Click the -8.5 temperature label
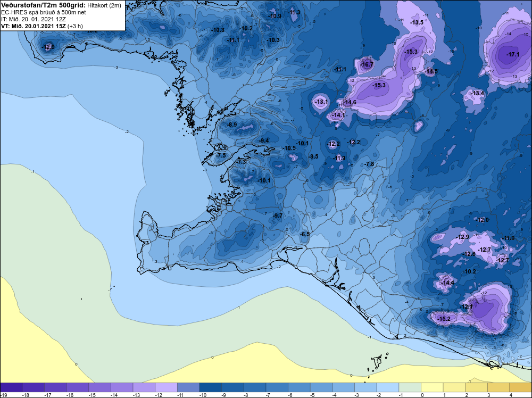The image size is (532, 398). (x=313, y=156)
